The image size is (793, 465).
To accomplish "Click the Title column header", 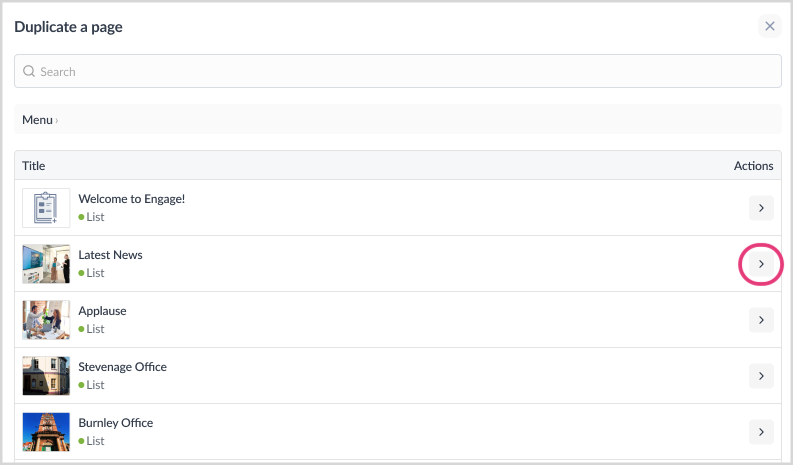I will [33, 166].
